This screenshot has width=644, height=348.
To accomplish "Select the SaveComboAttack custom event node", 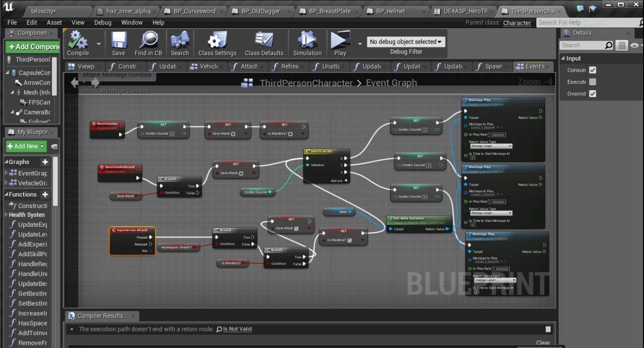I will pos(120,172).
